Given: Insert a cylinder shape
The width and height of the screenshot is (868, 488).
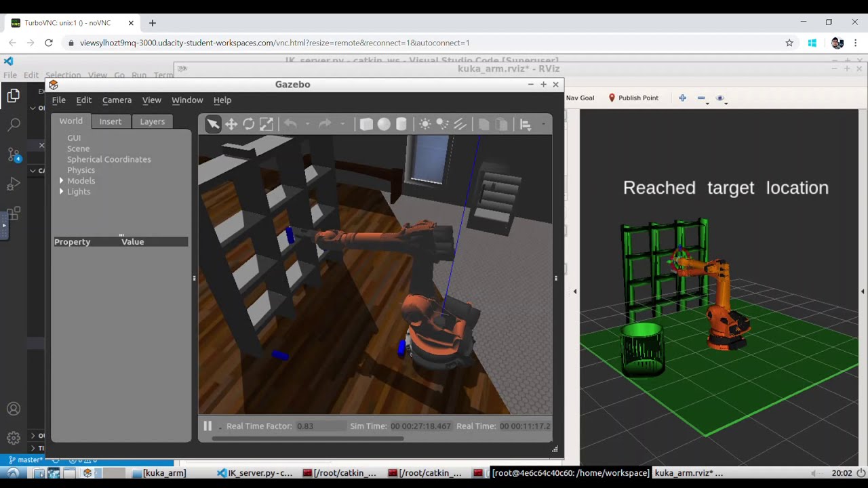Looking at the screenshot, I should pos(401,124).
